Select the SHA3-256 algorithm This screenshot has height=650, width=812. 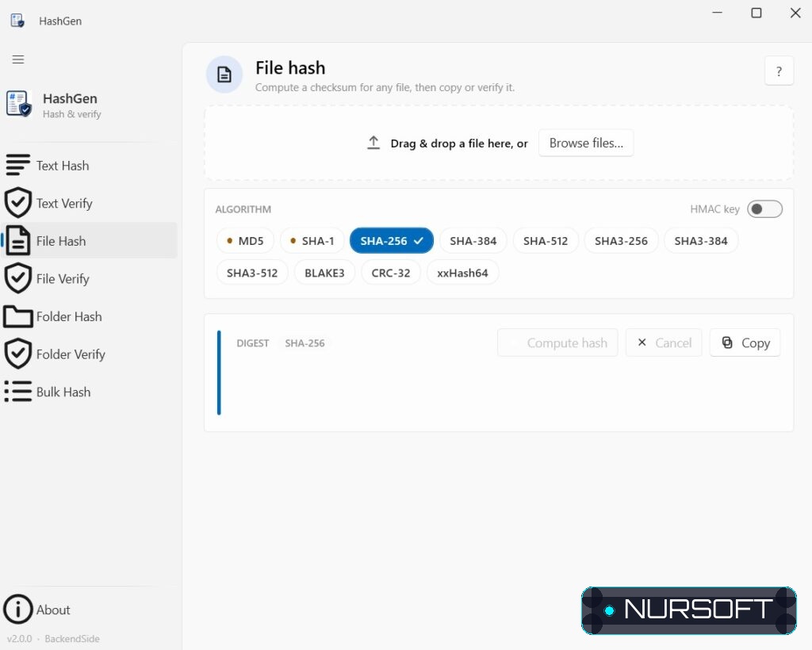(x=621, y=241)
